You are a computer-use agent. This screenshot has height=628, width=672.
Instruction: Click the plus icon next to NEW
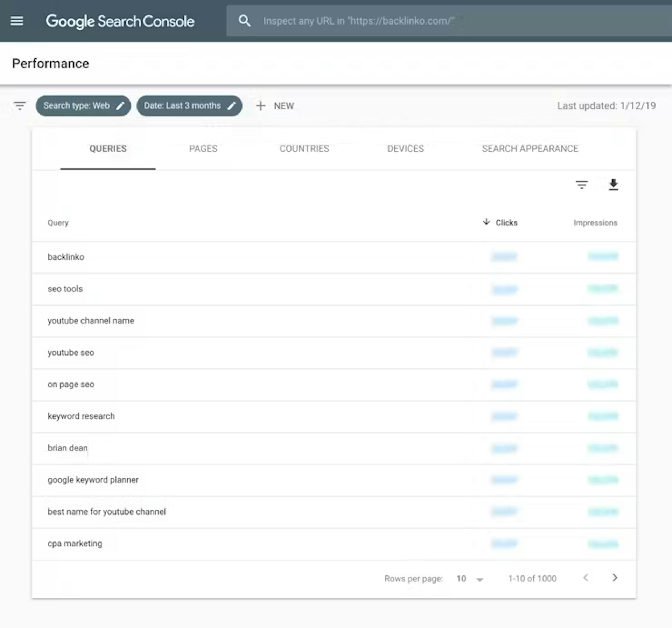[261, 106]
